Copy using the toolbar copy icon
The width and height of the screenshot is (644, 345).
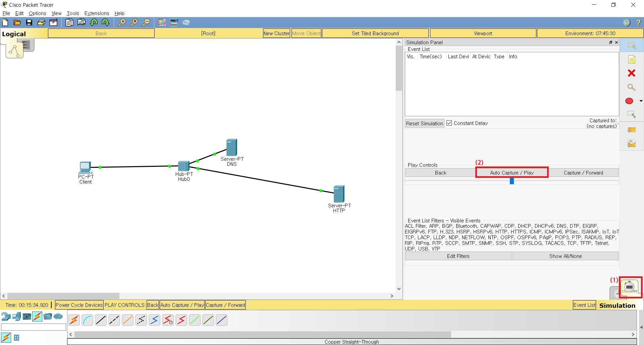pos(69,22)
